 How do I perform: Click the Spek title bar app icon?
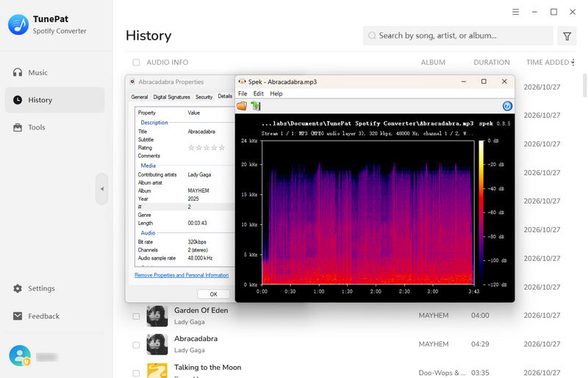point(242,82)
